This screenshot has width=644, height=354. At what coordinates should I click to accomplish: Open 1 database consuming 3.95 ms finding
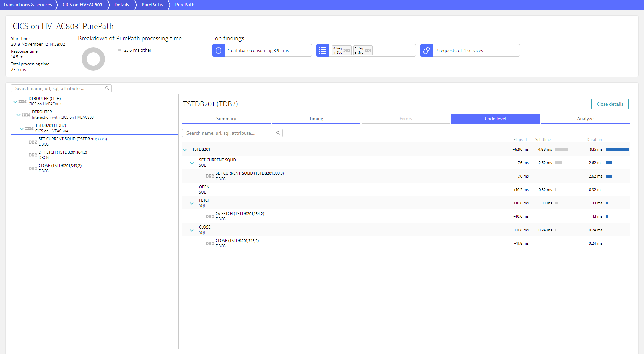(x=262, y=50)
